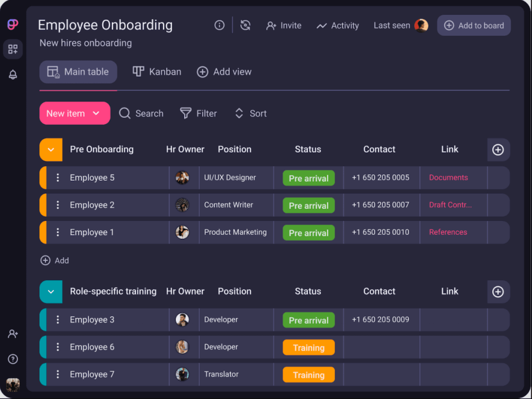Select the Main table tab
The image size is (532, 399).
[x=78, y=72]
